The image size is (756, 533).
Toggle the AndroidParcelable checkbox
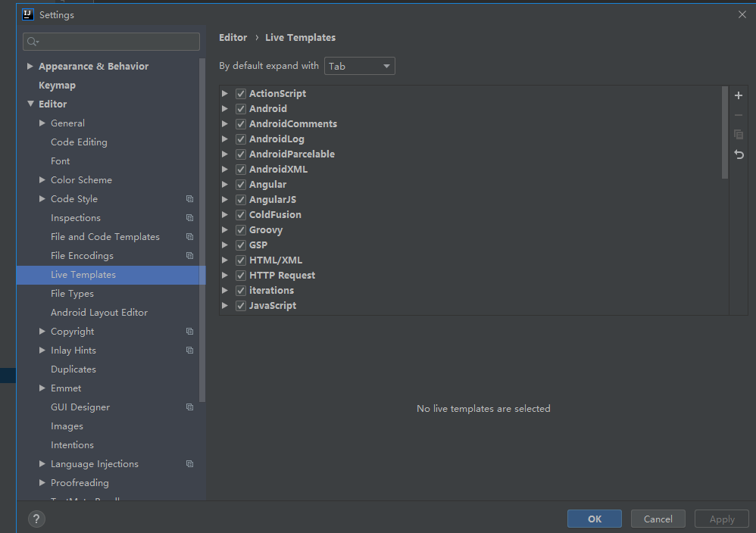coord(241,154)
